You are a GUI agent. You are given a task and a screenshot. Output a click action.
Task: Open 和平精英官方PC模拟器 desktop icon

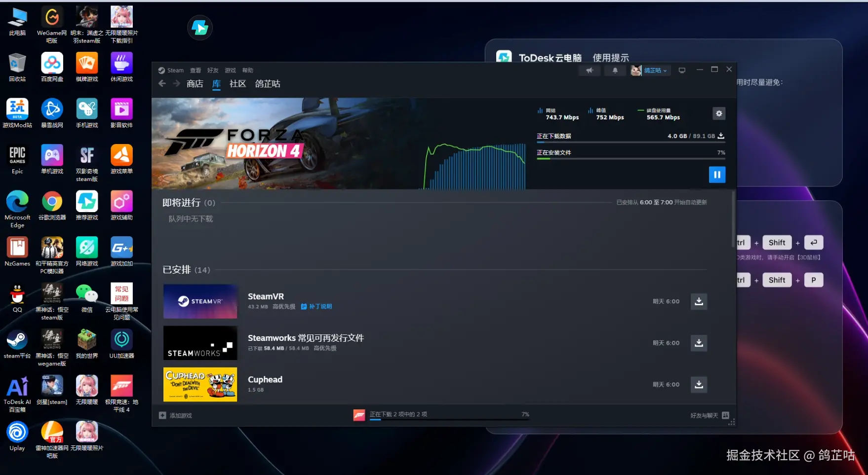52,256
